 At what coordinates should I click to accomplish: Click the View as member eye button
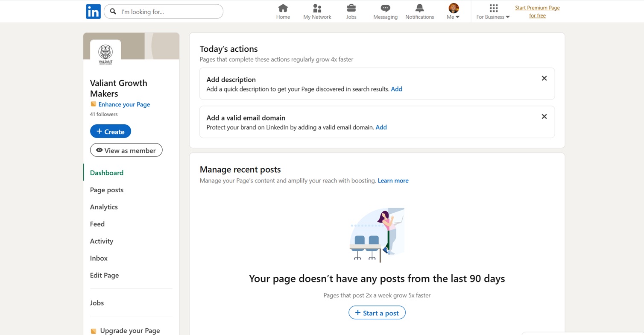pyautogui.click(x=126, y=150)
